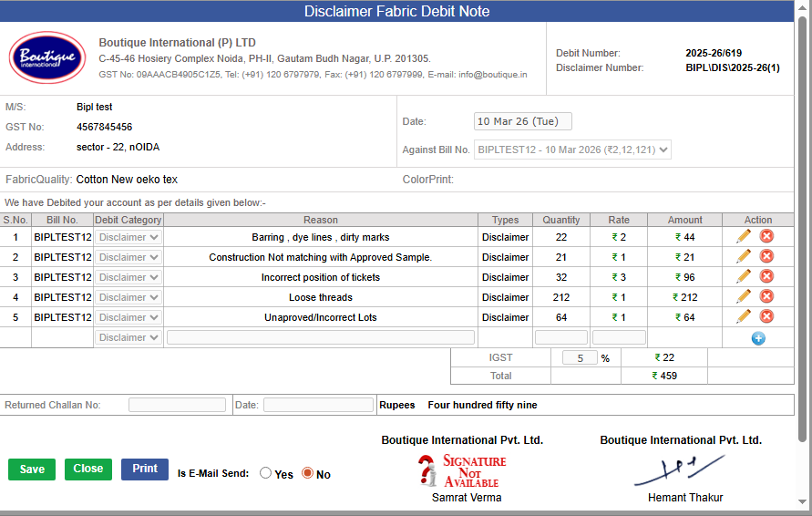Screen dimensions: 812x516
Task: Delete the Construction Not matching row
Action: [x=766, y=256]
